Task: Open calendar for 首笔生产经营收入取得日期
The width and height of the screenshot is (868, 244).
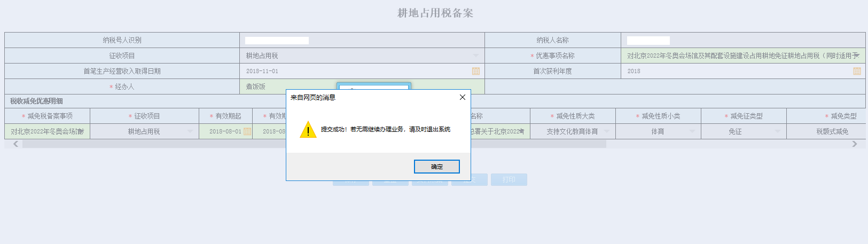Action: (x=475, y=71)
